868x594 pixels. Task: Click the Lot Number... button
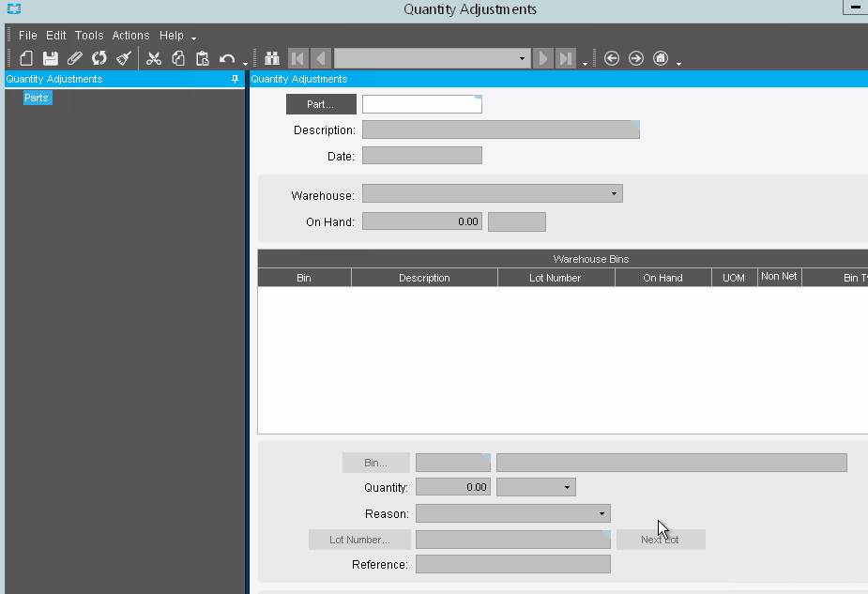point(359,540)
